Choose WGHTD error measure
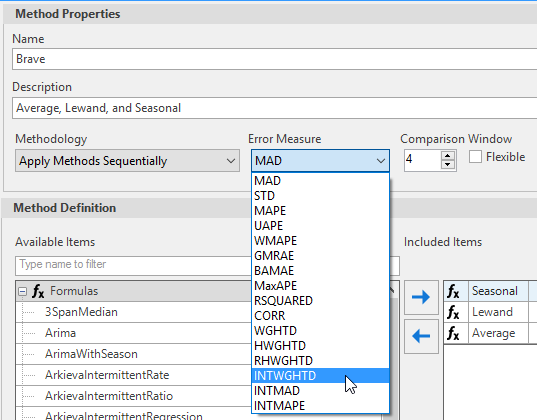537x420 pixels. [x=320, y=331]
